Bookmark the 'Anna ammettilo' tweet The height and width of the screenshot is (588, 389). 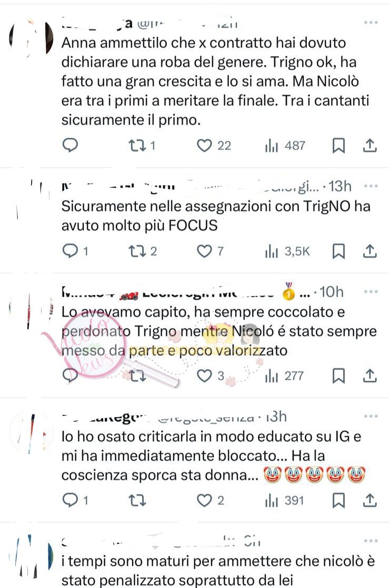pyautogui.click(x=338, y=146)
